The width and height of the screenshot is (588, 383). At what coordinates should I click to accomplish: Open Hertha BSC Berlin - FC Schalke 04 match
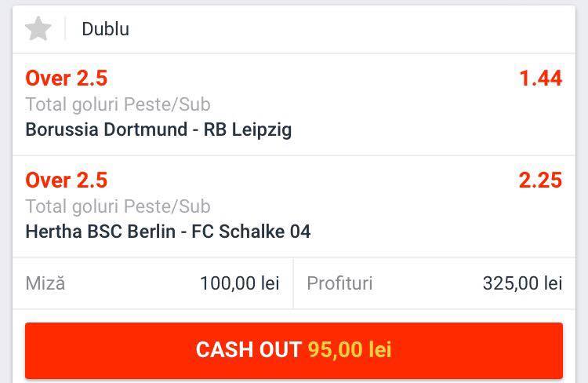tap(168, 232)
